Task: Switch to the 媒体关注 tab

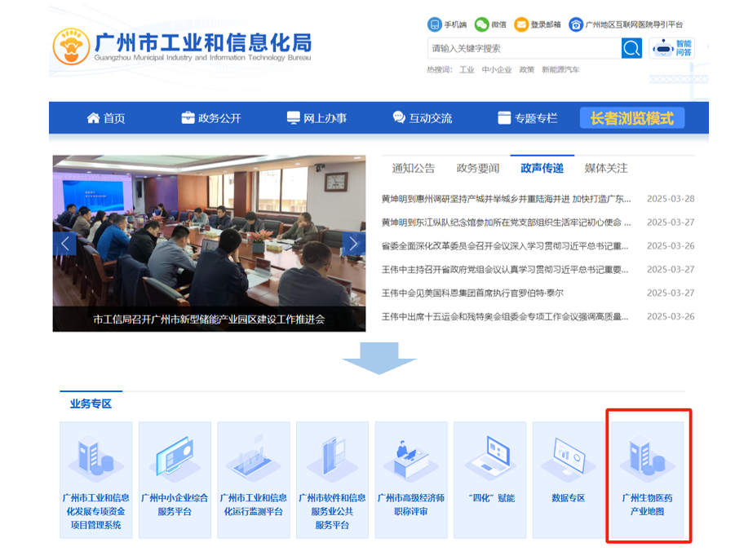Action: 605,168
